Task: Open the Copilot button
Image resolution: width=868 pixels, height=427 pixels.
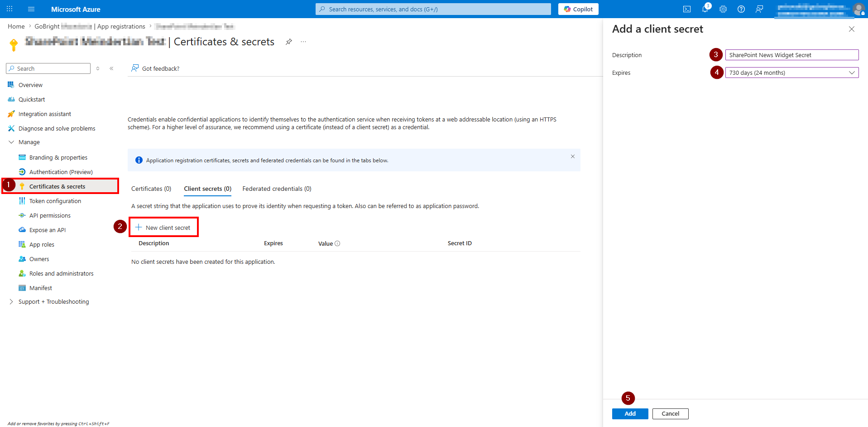Action: (x=578, y=9)
